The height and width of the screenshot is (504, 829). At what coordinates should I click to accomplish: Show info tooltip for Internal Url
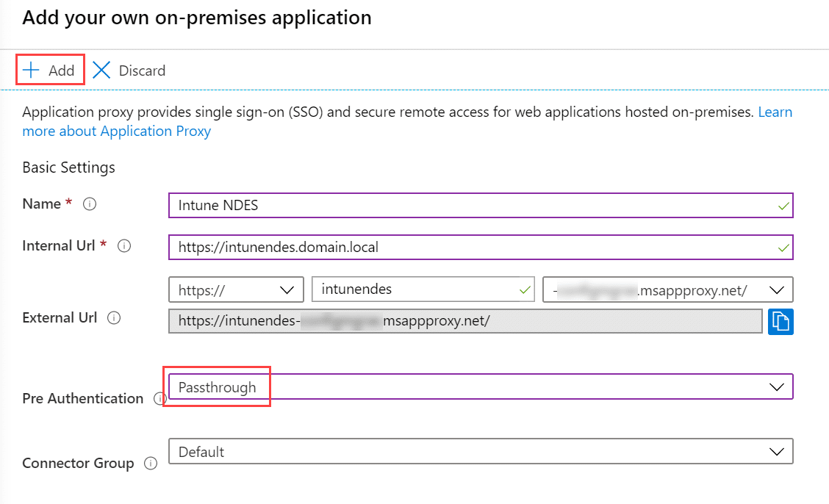[124, 245]
